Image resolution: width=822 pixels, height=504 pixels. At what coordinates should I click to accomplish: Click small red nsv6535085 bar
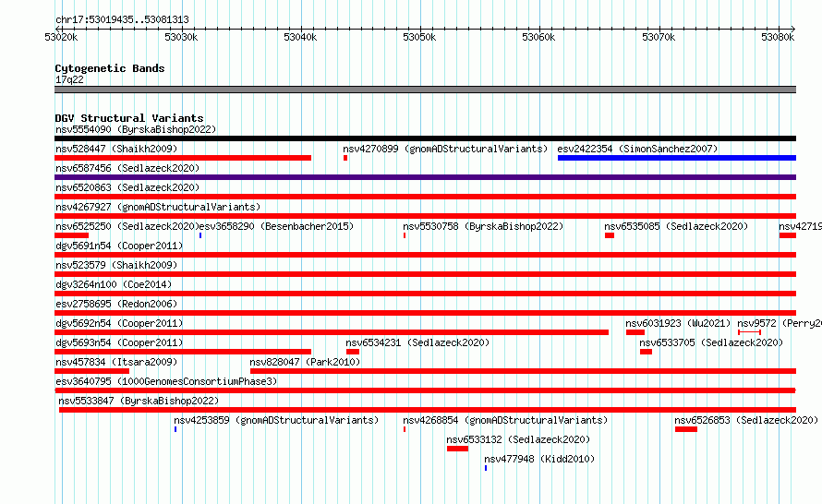610,235
